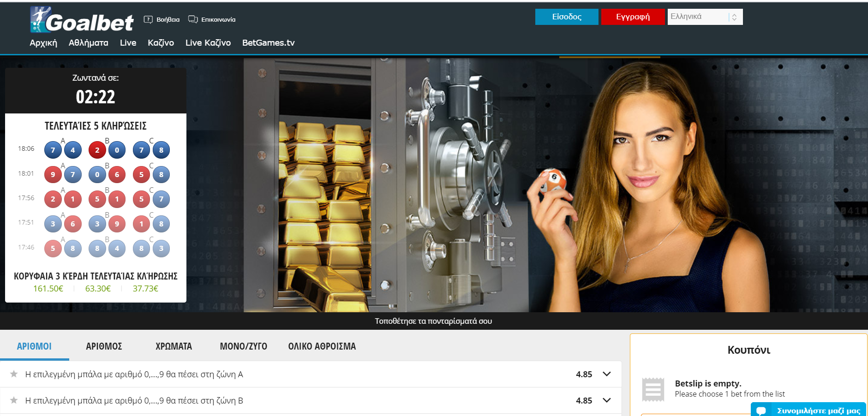Expand the zone A bet row chevron

tap(607, 374)
